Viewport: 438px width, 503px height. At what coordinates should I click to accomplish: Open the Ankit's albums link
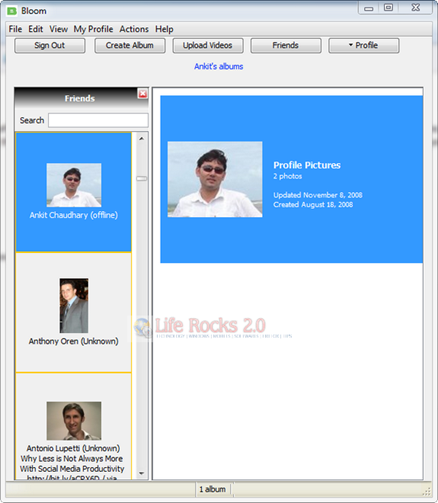click(x=219, y=66)
